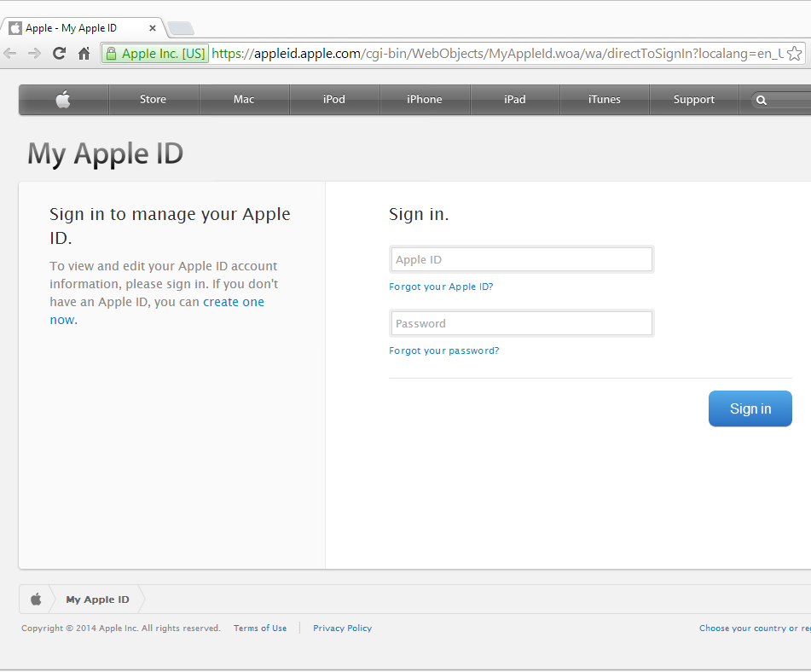This screenshot has height=672, width=811.
Task: Open the Store menu item
Action: coord(154,99)
